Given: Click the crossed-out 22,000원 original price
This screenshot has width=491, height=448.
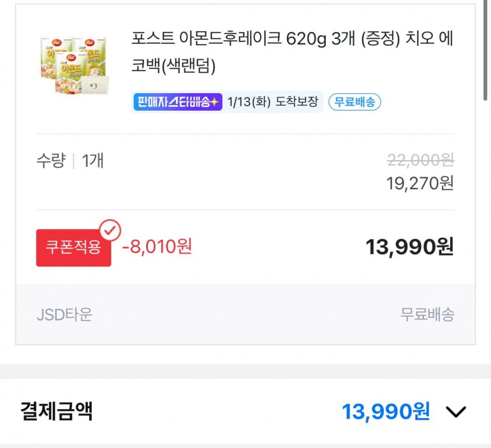Looking at the screenshot, I should (x=420, y=160).
